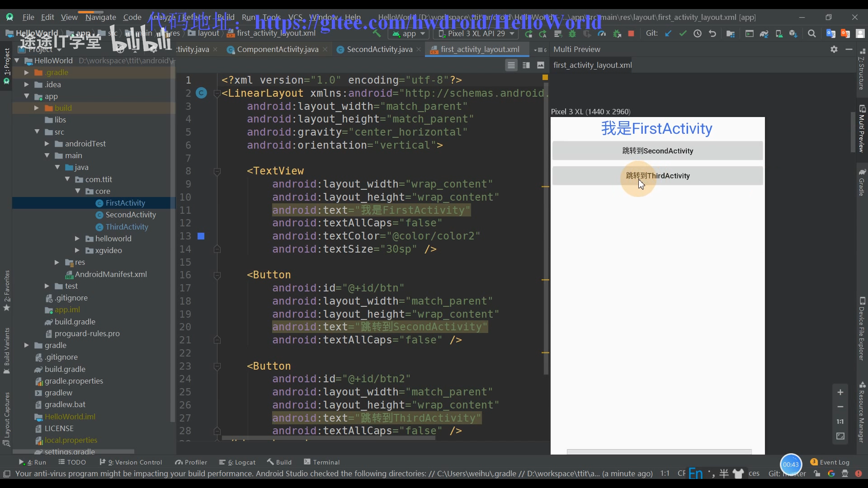Open Project Structure folder icon
Screen dimensions: 868x488
tap(730, 34)
